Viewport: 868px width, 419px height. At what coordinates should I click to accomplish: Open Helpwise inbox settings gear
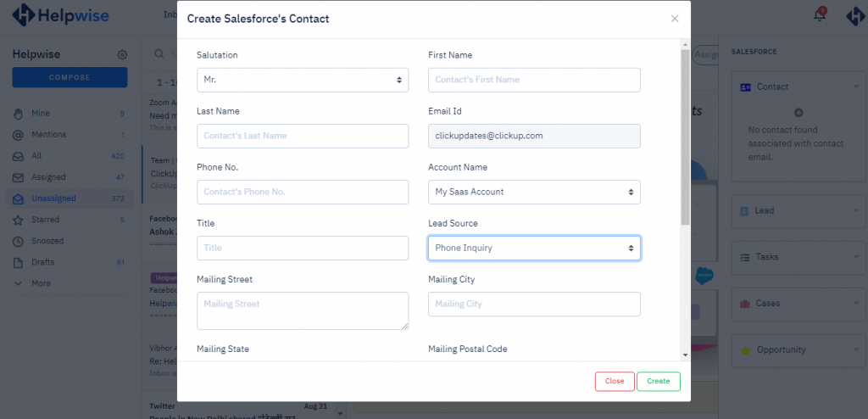[x=122, y=55]
